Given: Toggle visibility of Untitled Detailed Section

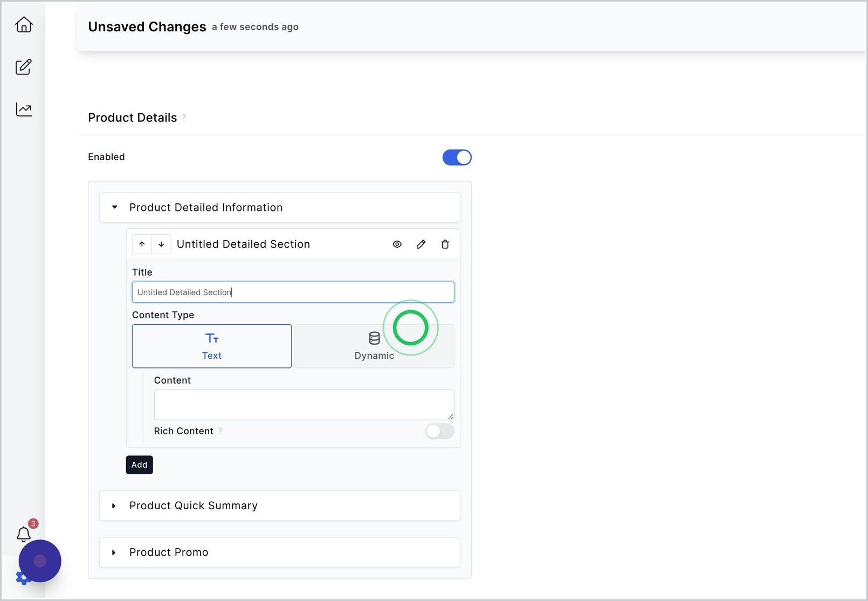Looking at the screenshot, I should click(x=397, y=244).
